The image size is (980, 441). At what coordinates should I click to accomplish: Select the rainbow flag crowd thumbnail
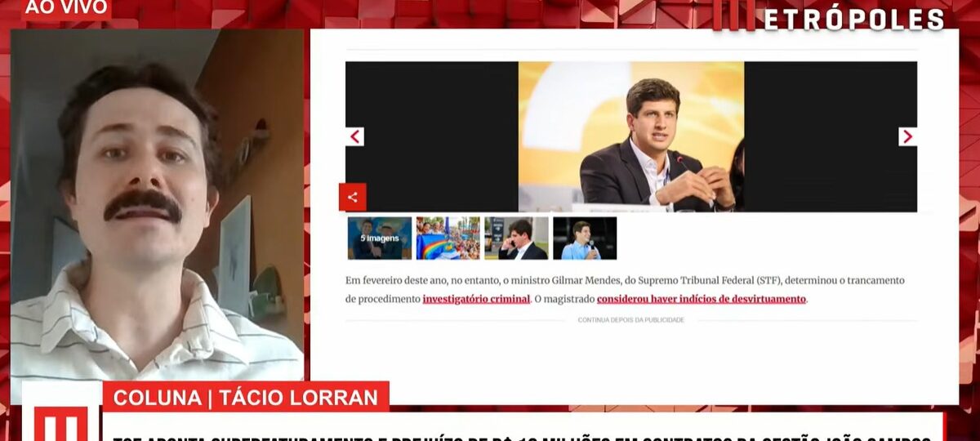click(x=448, y=238)
